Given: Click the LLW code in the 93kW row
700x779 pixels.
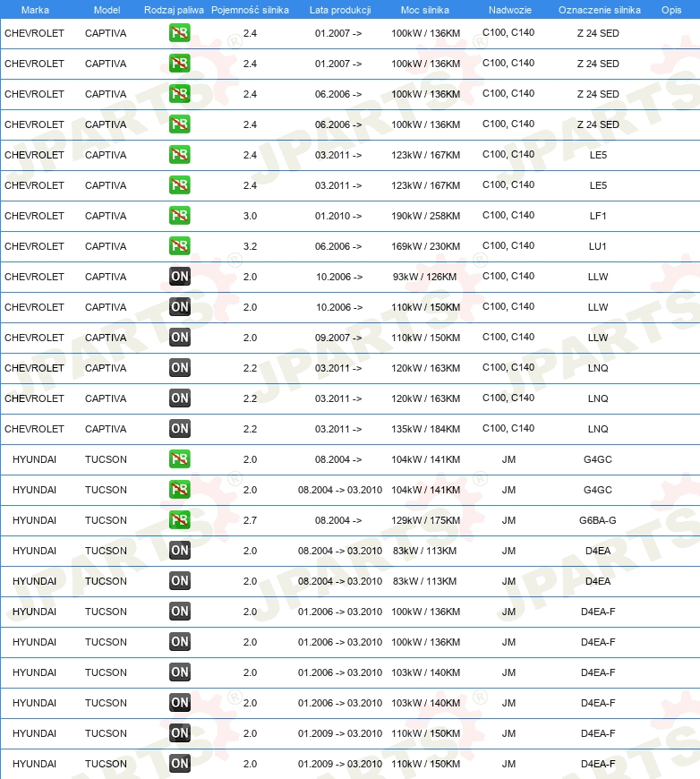Looking at the screenshot, I should (x=598, y=277).
